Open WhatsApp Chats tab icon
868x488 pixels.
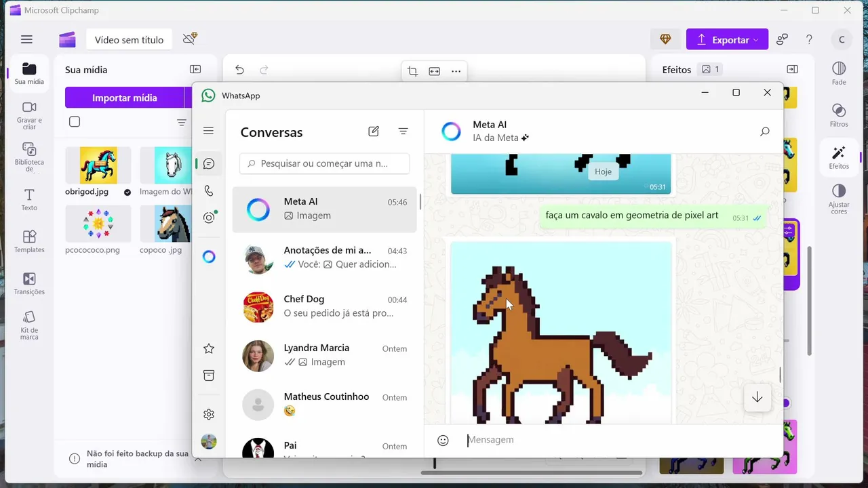click(x=209, y=163)
